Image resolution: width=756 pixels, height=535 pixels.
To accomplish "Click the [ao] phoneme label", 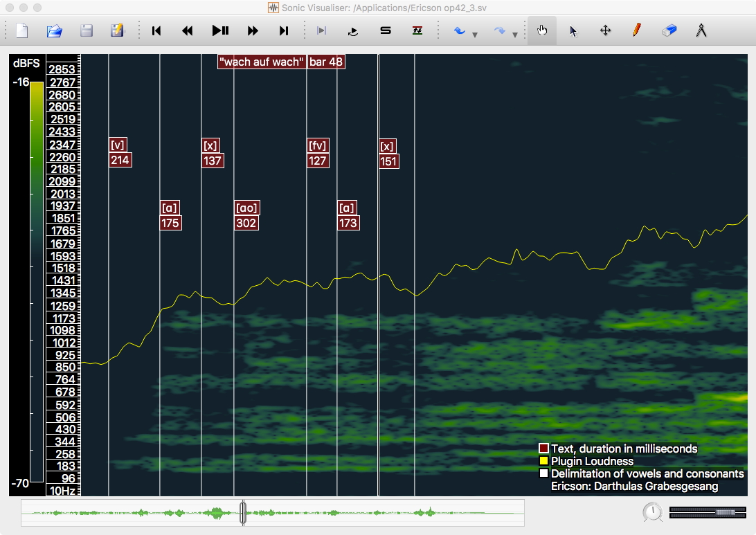I will click(247, 208).
